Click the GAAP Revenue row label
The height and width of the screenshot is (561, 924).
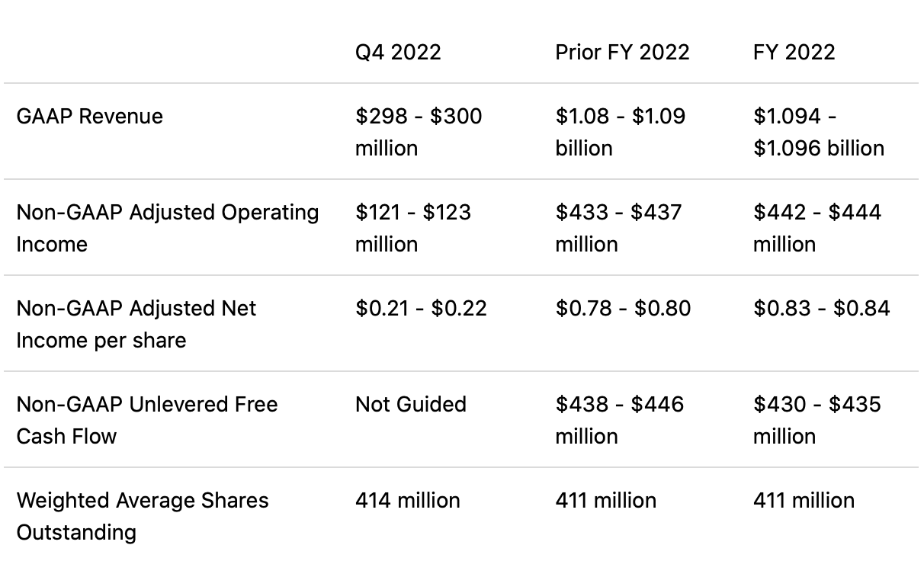pos(89,117)
